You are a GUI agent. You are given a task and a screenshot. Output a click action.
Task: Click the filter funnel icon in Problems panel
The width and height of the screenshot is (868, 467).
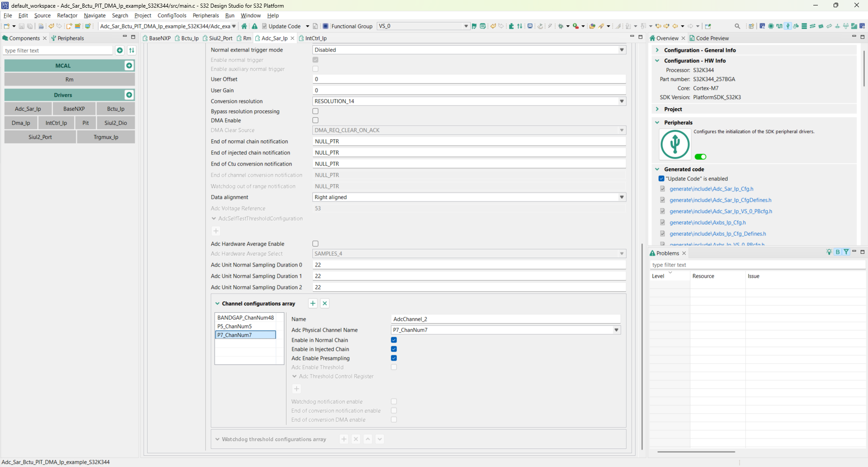pos(846,252)
